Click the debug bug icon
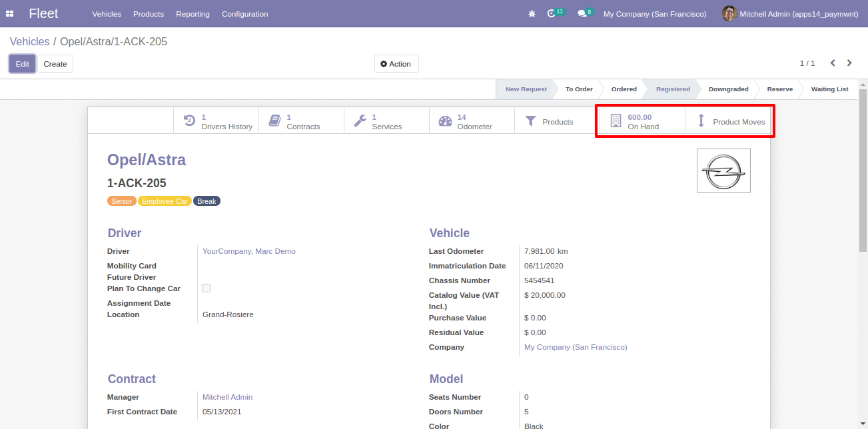Viewport: 868px width, 429px height. pos(531,14)
